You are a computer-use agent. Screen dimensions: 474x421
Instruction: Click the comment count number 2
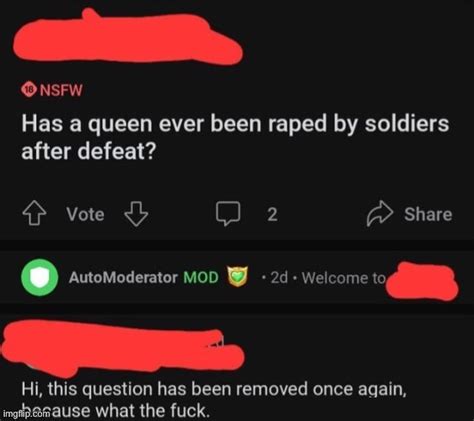click(272, 214)
